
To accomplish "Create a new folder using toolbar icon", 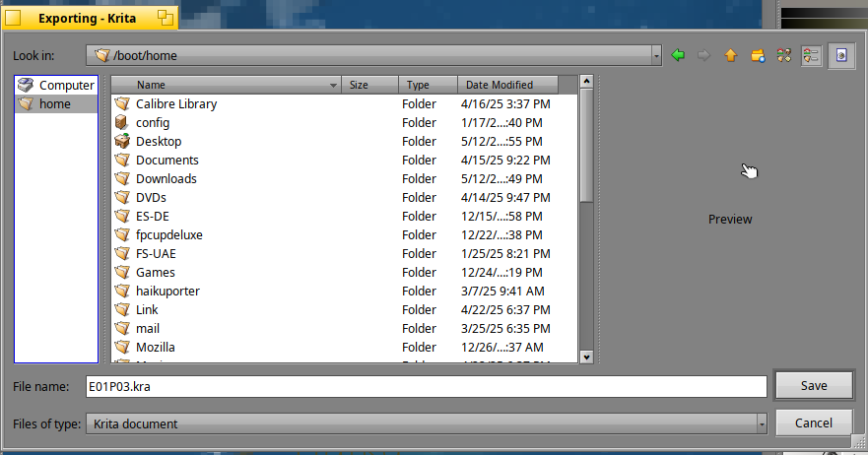I will click(758, 55).
